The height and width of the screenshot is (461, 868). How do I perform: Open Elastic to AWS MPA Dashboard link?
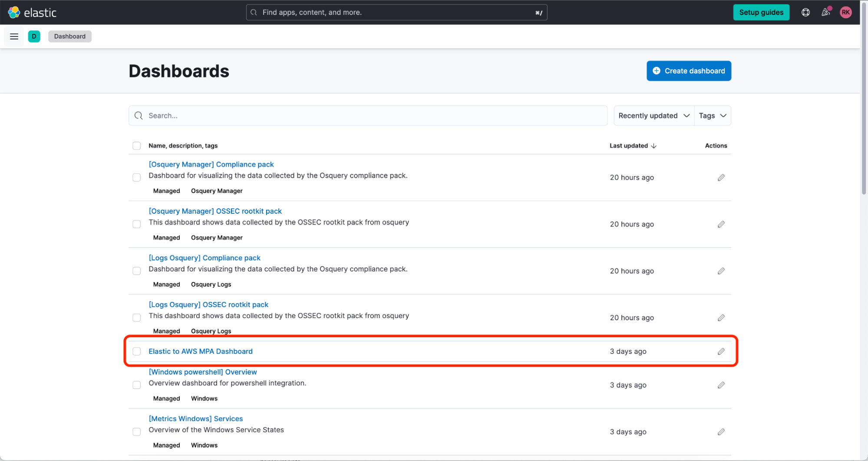pos(201,351)
